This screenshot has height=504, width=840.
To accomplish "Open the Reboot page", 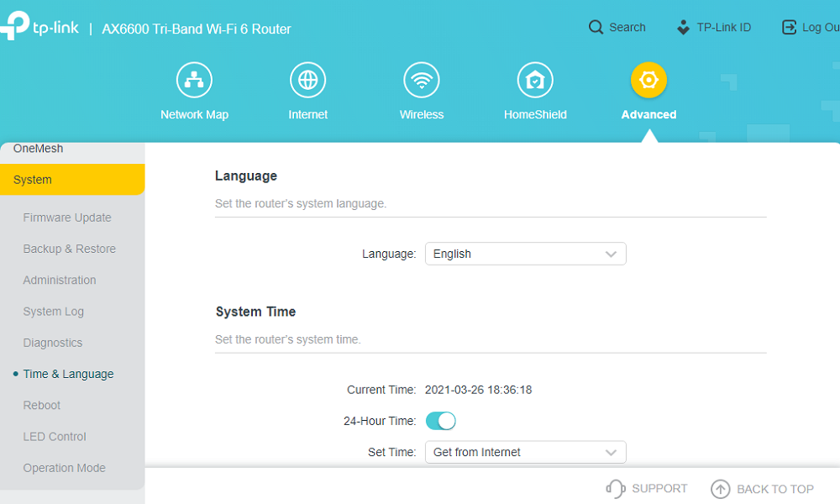I will (x=41, y=406).
